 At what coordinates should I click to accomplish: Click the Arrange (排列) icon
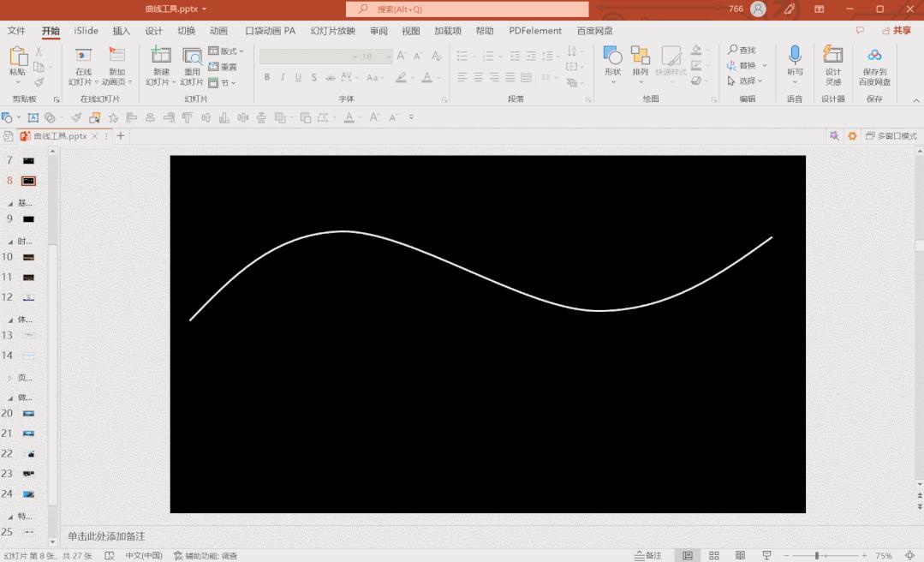pyautogui.click(x=640, y=57)
